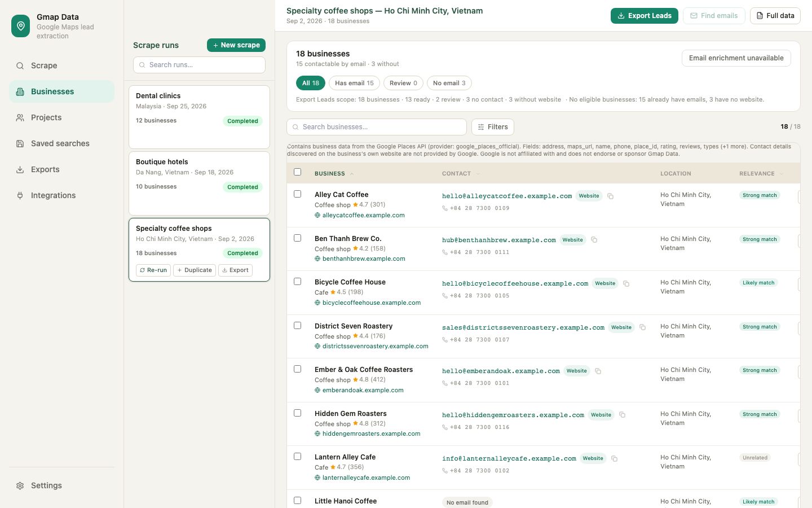This screenshot has height=508, width=812.
Task: Copy the Ember & Oak email address
Action: tap(598, 371)
